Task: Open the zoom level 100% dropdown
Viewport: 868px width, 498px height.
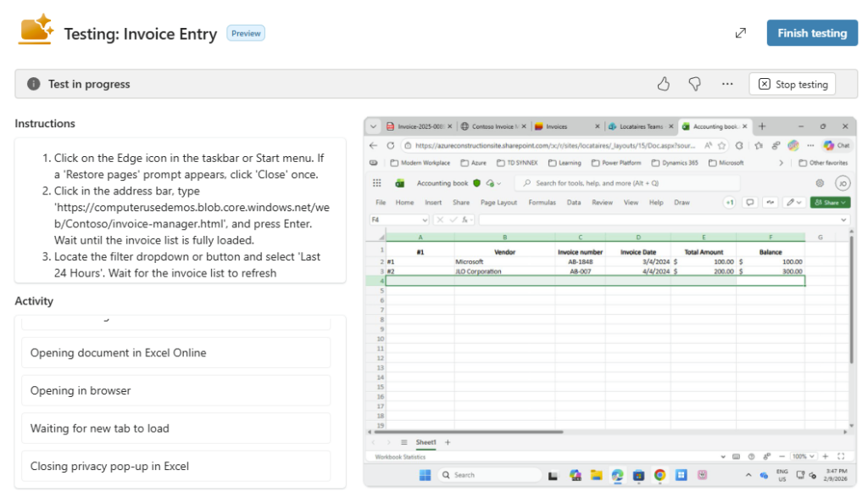Action: (802, 456)
